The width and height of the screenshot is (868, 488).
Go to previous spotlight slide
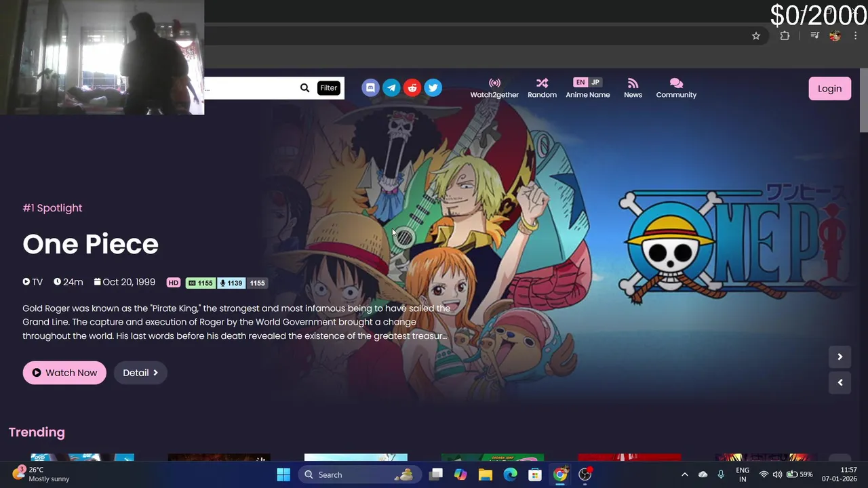coord(840,383)
